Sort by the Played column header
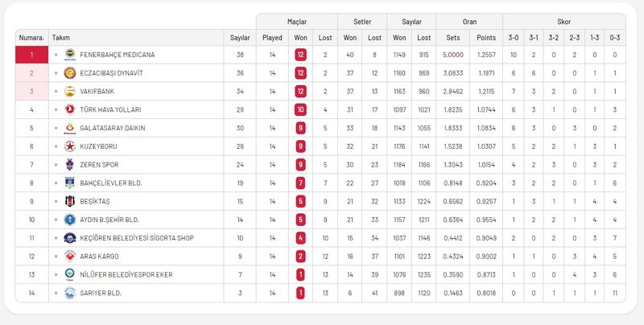 pyautogui.click(x=272, y=37)
